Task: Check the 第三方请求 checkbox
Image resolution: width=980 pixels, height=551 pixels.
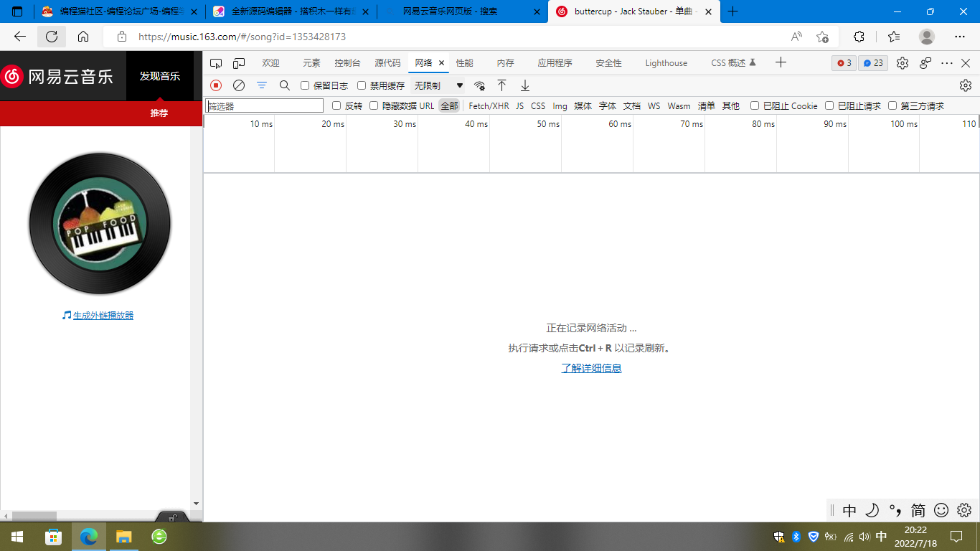Action: (892, 105)
